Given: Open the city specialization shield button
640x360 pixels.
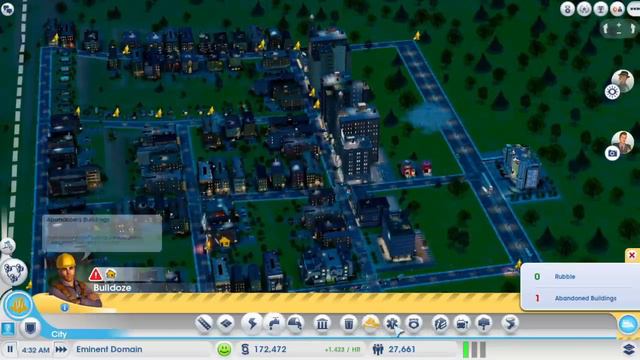Looking at the screenshot, I should coord(31,327).
